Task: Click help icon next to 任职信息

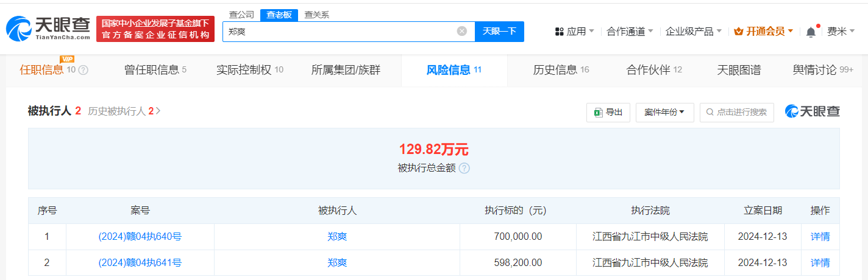Action: 84,70
